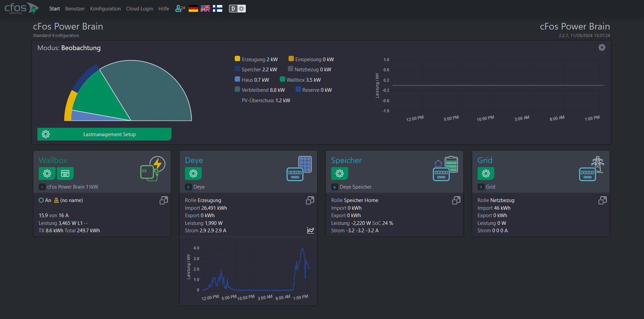
Task: Click the Lastmanagement Setup button
Action: pos(104,134)
